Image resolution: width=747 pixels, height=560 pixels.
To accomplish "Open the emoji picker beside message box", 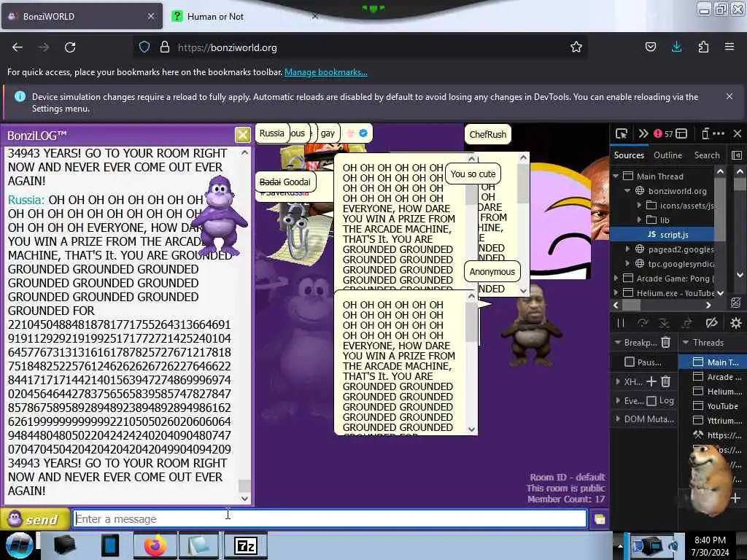I will point(600,519).
